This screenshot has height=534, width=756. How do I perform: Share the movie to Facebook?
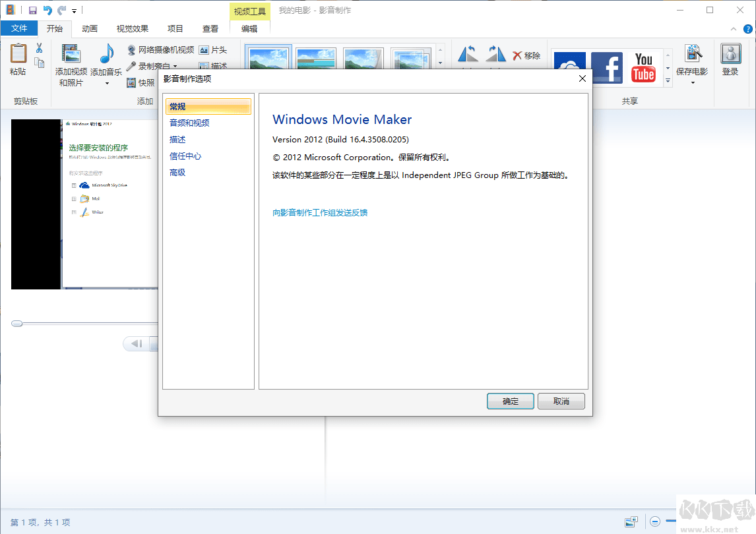click(x=606, y=67)
